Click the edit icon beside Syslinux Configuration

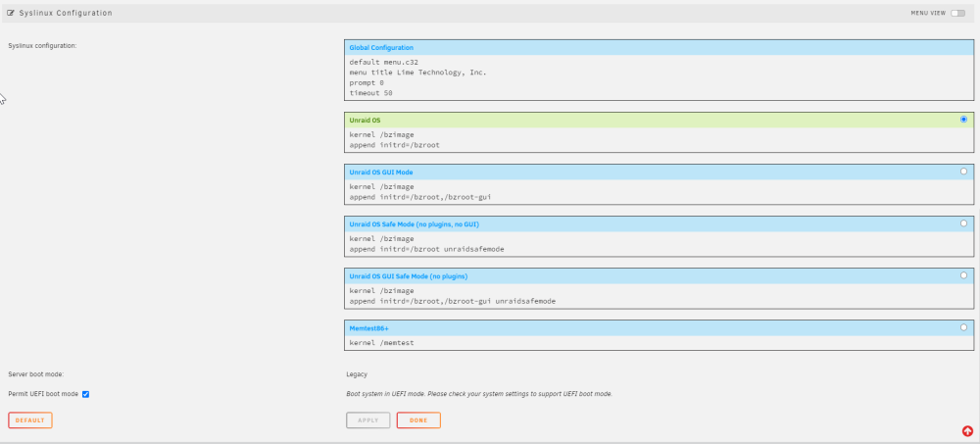click(11, 13)
